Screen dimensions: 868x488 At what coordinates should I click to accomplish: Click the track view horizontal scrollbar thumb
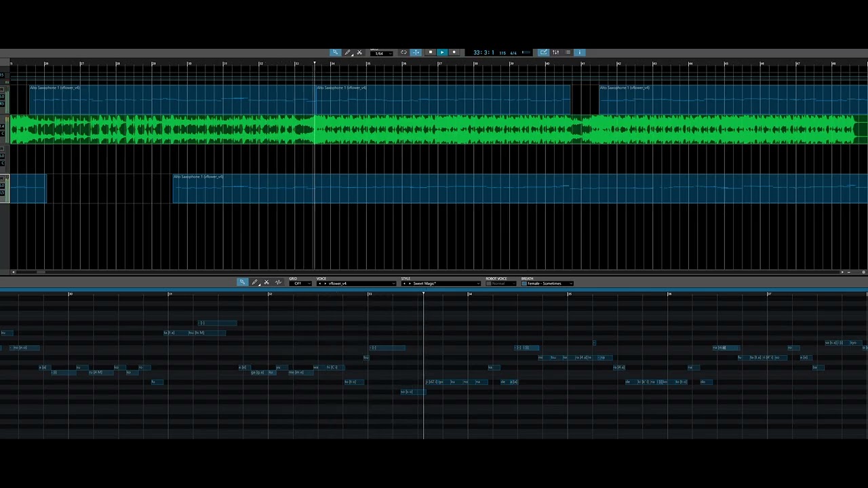click(41, 272)
